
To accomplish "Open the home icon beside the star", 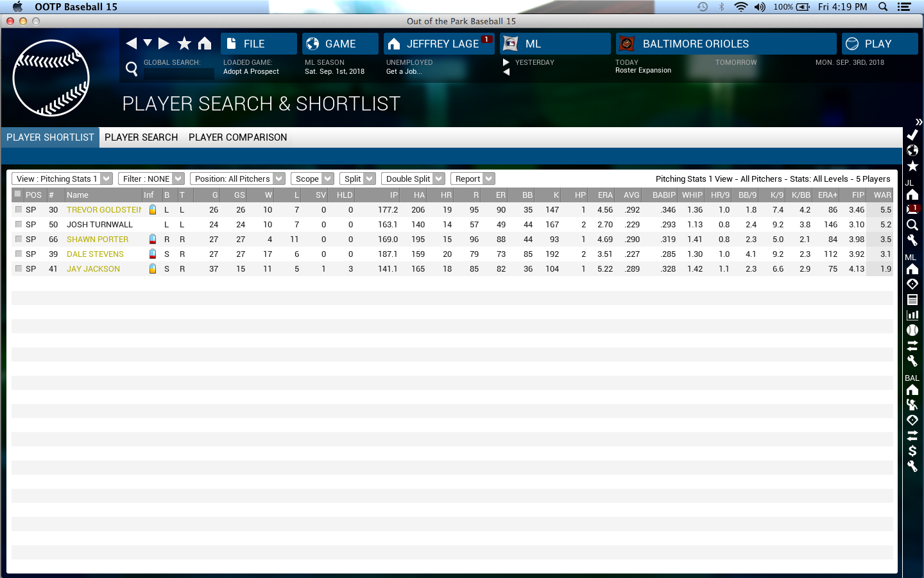I will pos(205,43).
